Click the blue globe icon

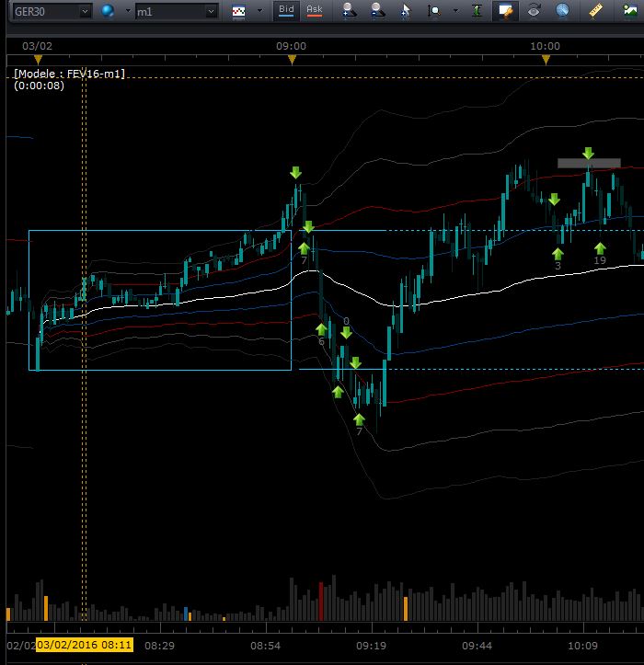(x=108, y=11)
